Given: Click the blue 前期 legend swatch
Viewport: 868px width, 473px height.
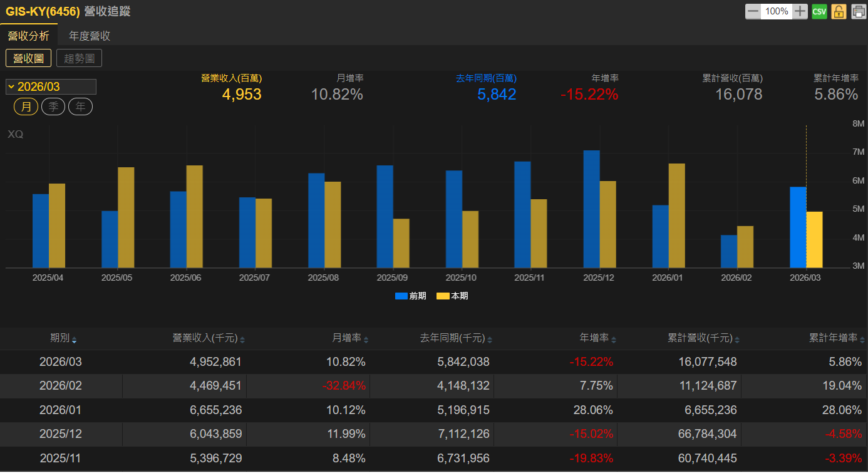Looking at the screenshot, I should [x=401, y=296].
